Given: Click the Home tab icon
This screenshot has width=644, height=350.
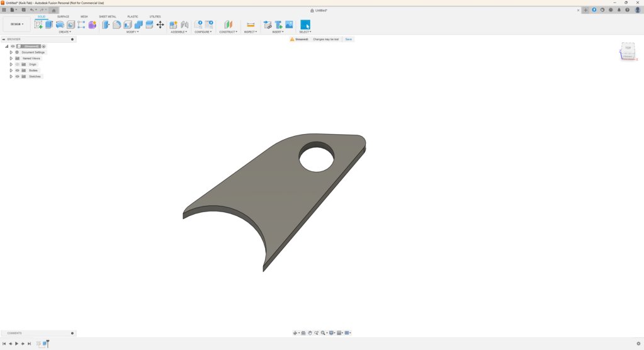Looking at the screenshot, I should [54, 10].
